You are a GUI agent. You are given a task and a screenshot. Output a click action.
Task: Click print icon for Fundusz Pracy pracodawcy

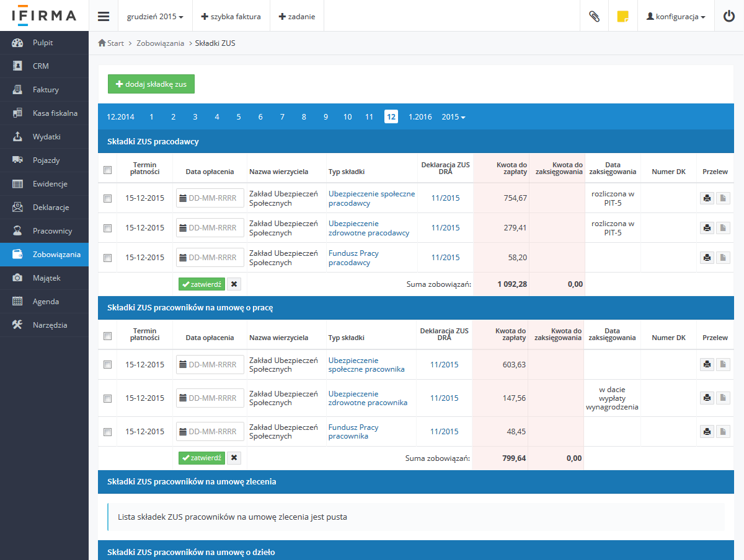coord(706,258)
